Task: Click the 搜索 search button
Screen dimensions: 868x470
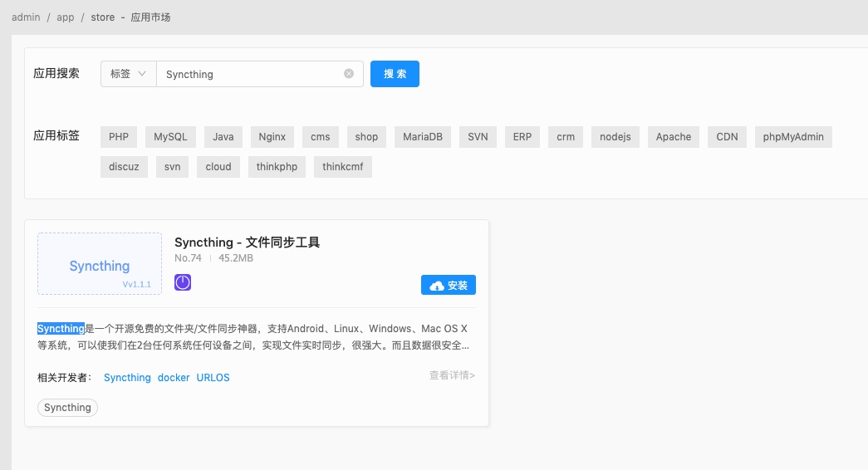Action: click(395, 74)
